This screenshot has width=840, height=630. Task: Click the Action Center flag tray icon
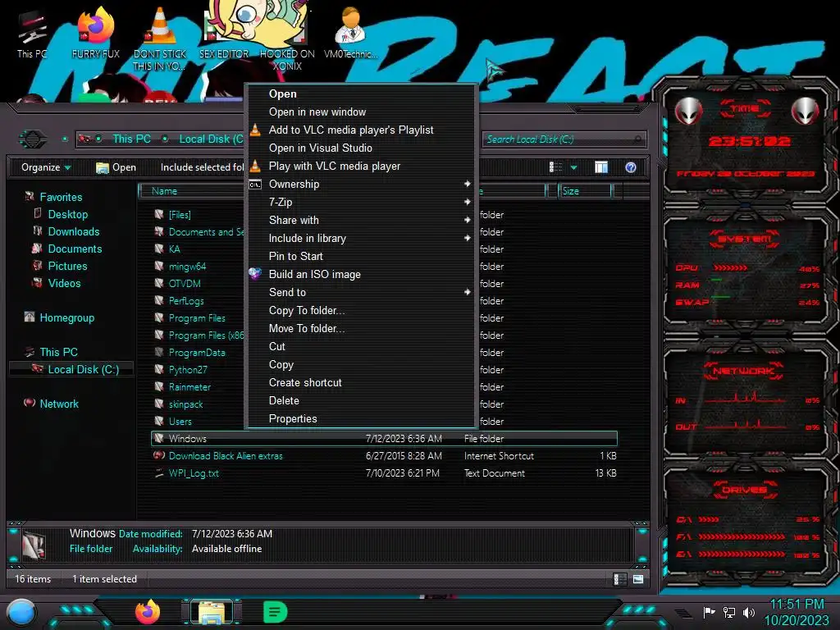click(x=710, y=612)
